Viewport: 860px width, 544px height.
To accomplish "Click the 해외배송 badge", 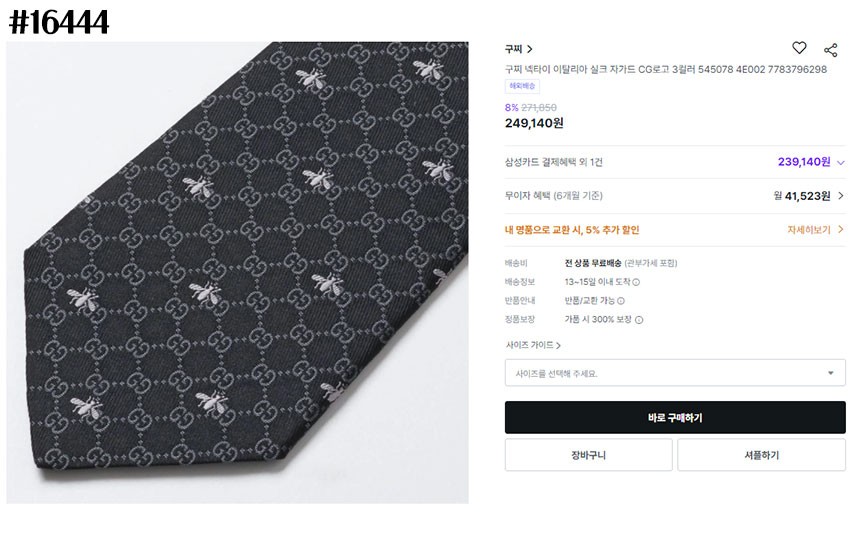I will click(523, 86).
